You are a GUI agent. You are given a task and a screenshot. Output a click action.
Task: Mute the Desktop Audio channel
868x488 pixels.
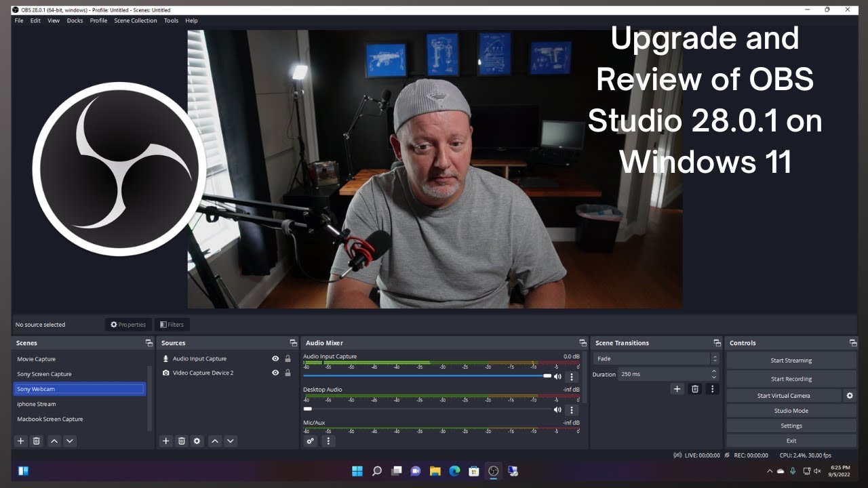coord(557,409)
